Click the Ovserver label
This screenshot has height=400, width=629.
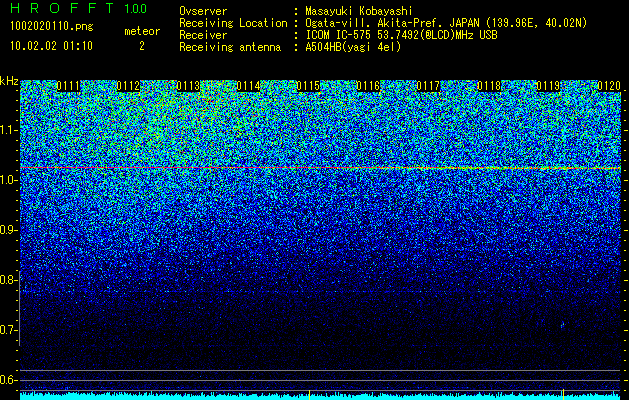click(203, 11)
